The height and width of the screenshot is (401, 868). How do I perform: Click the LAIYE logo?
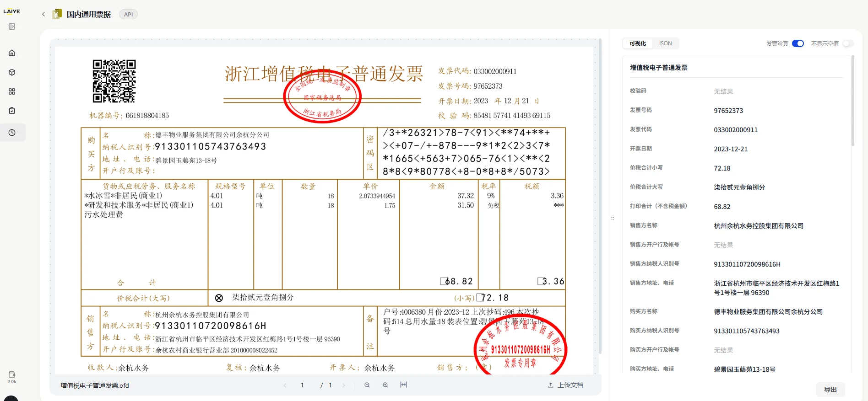[x=12, y=11]
